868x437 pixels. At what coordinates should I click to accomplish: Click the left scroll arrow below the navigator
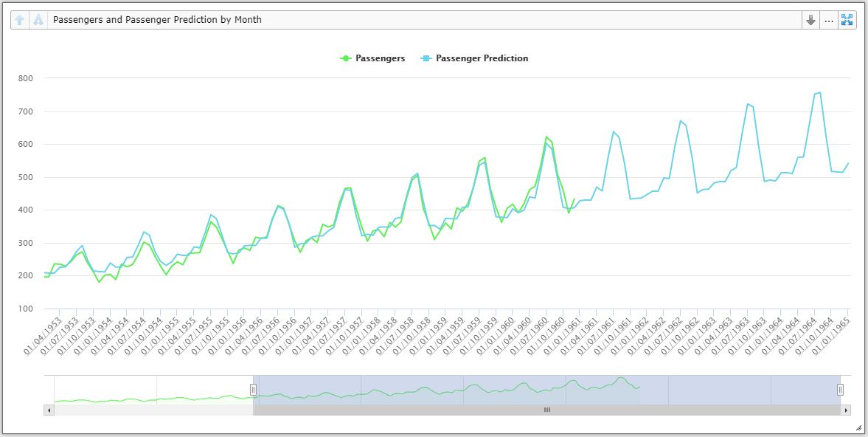[49, 409]
